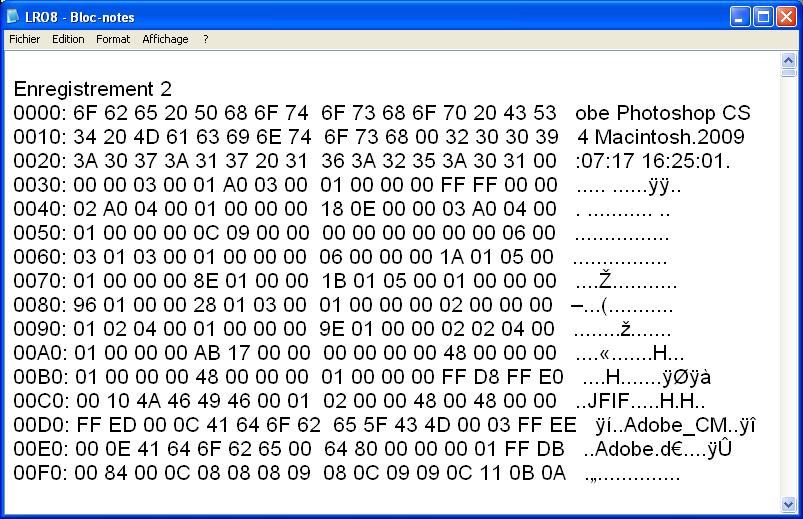Click hex bytes "FF FF 00 00" on line 0030
This screenshot has width=803, height=519.
tap(499, 184)
